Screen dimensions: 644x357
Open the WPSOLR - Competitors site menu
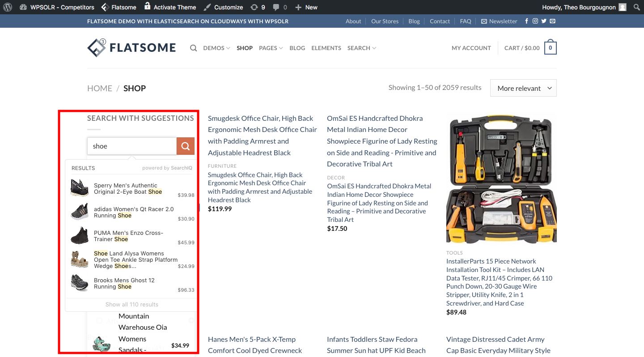coord(57,7)
